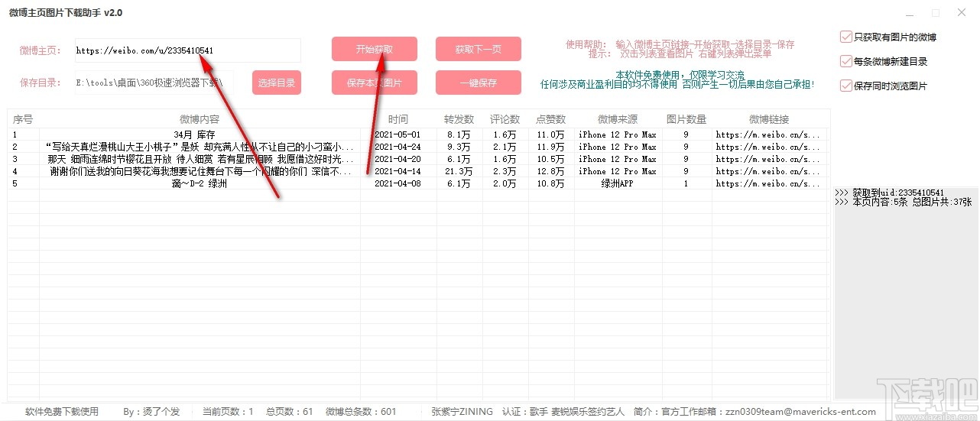This screenshot has width=980, height=421.
Task: Click comment count 2.3万
Action: (505, 171)
